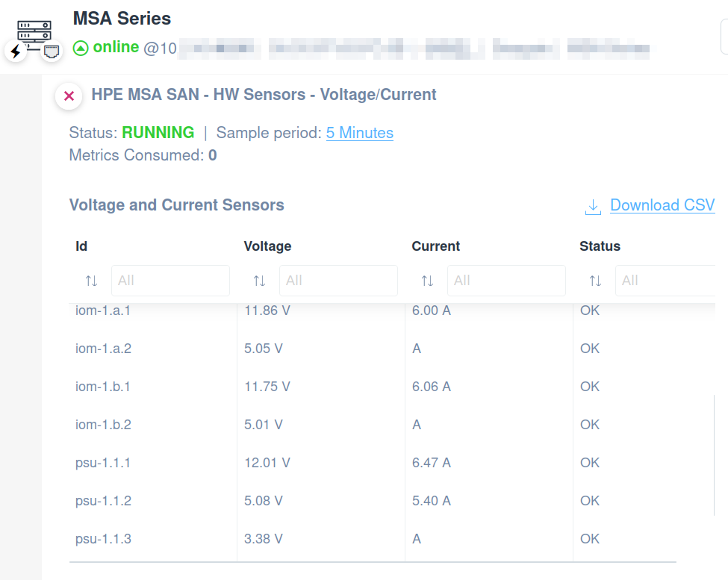Select row id iom-1.a.1
This screenshot has height=580, width=728.
point(103,311)
